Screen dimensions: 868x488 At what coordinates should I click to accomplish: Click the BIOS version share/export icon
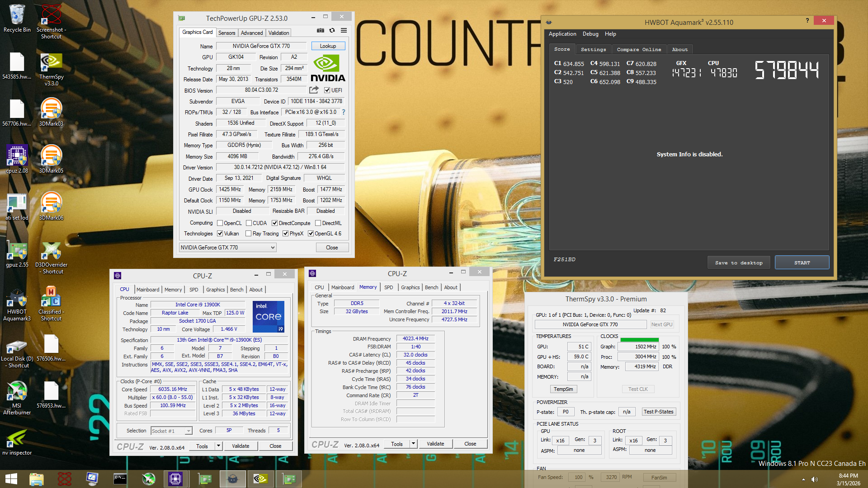point(314,90)
